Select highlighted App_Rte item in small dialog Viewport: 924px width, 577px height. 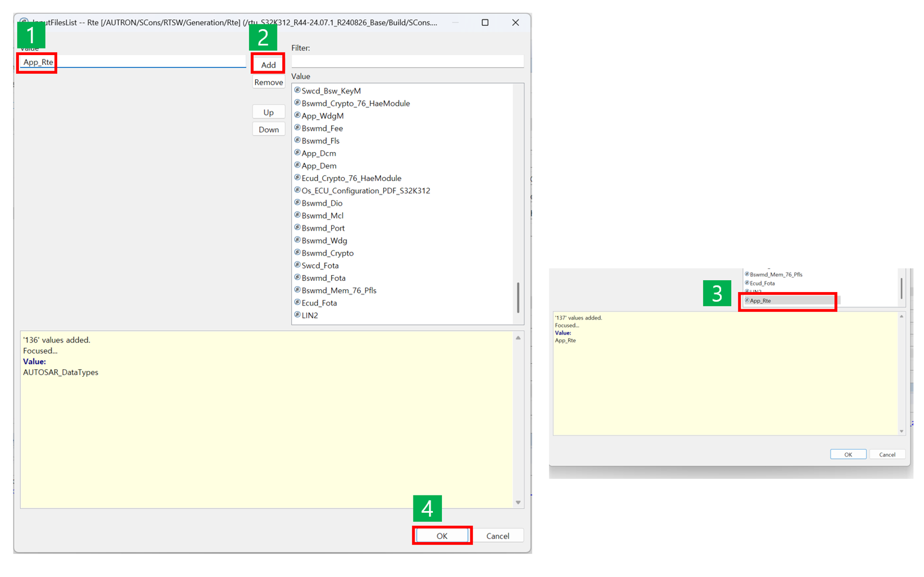[788, 301]
